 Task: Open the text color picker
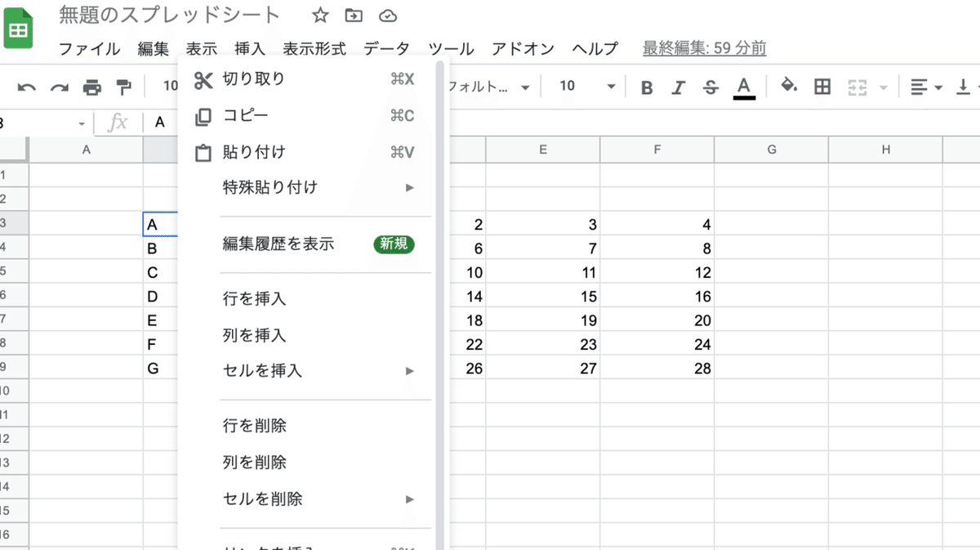744,86
